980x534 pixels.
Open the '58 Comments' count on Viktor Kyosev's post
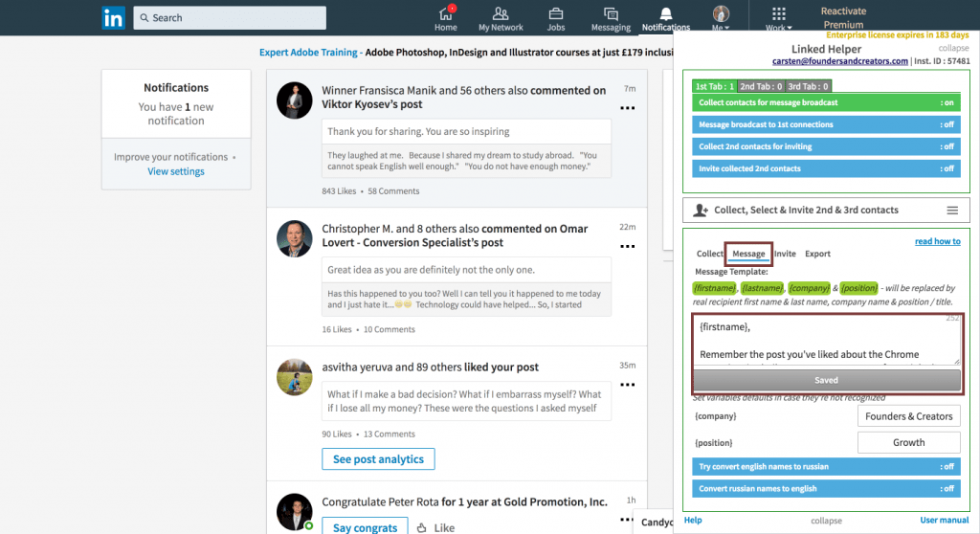tap(393, 190)
